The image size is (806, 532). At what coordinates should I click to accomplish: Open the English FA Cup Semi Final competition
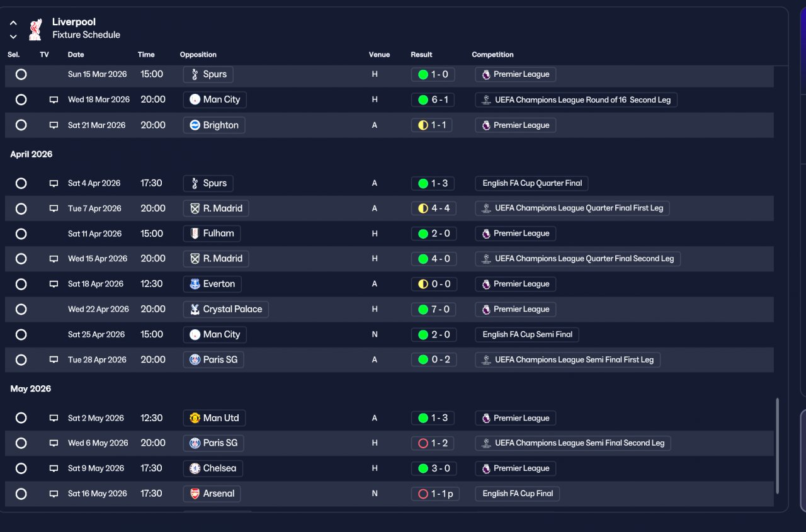pos(527,334)
